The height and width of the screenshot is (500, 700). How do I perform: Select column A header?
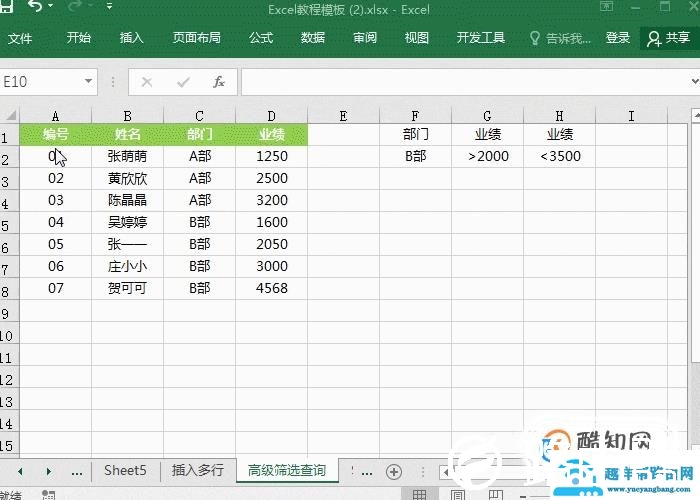(55, 116)
